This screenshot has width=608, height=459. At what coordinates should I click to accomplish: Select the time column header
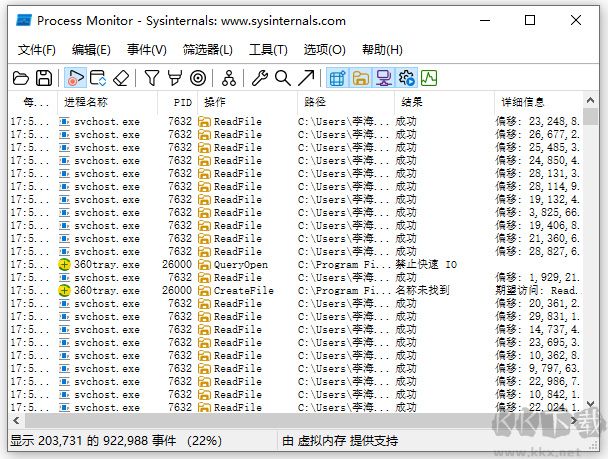[33, 102]
